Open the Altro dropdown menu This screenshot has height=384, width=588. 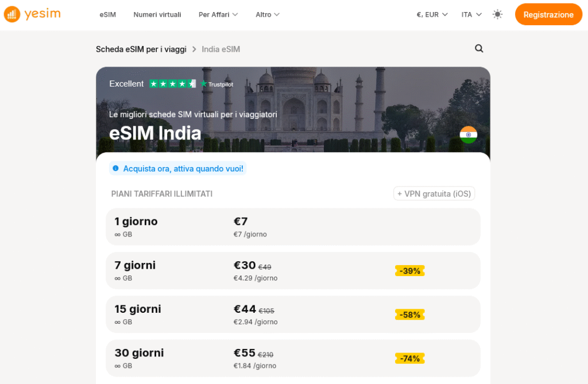click(267, 14)
